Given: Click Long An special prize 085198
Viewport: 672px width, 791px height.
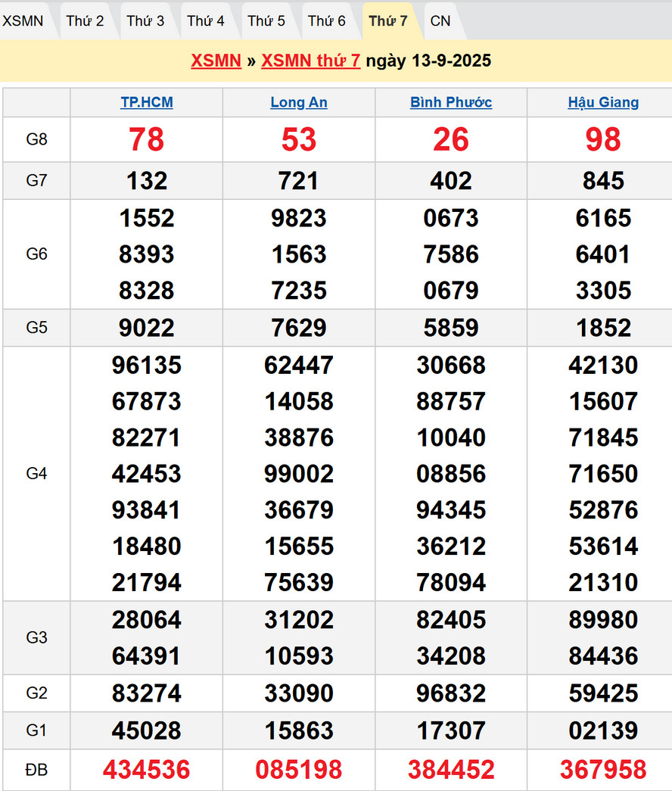Looking at the screenshot, I should click(299, 770).
